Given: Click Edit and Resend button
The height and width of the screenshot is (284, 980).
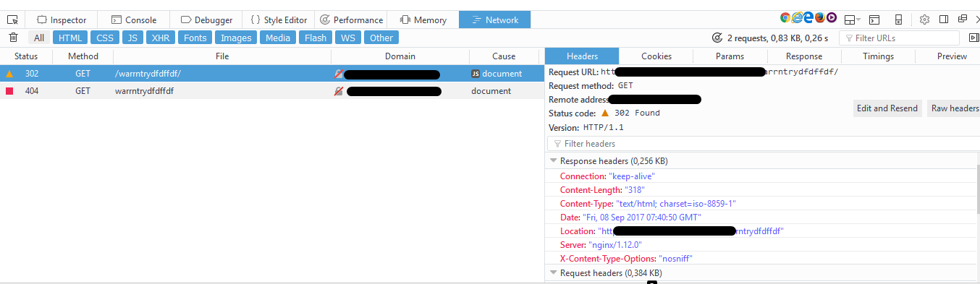Looking at the screenshot, I should [887, 108].
